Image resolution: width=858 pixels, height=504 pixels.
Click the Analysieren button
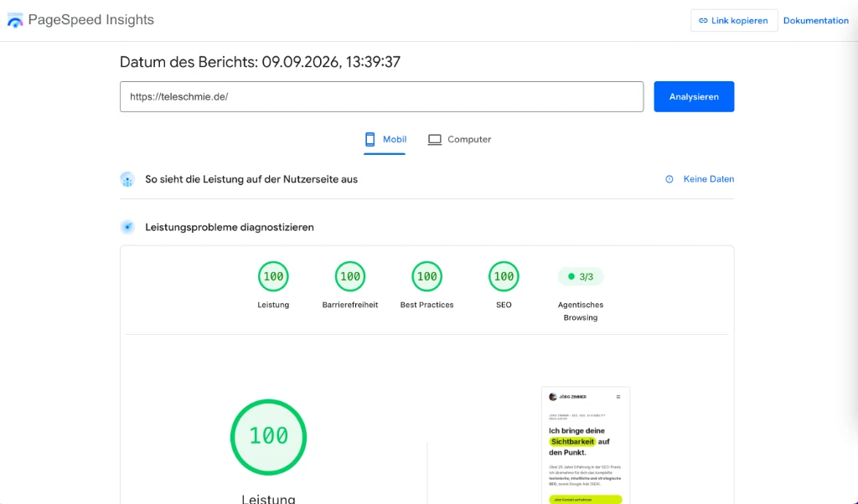[694, 97]
